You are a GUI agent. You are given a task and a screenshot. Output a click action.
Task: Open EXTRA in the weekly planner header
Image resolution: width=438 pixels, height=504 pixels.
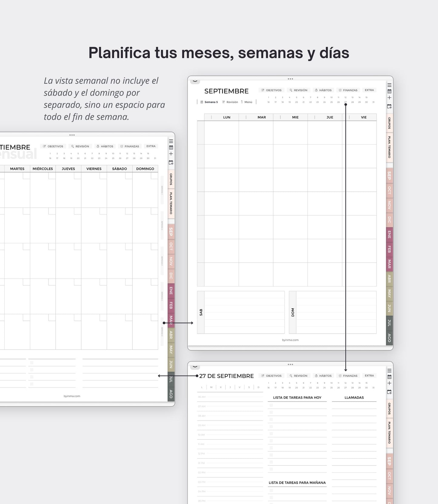pos(369,90)
